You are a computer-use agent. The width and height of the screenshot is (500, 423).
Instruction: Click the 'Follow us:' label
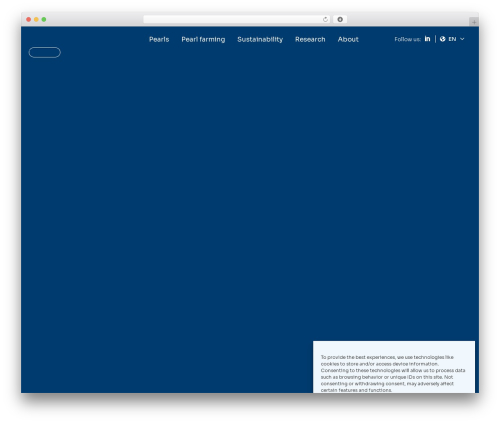(x=407, y=39)
